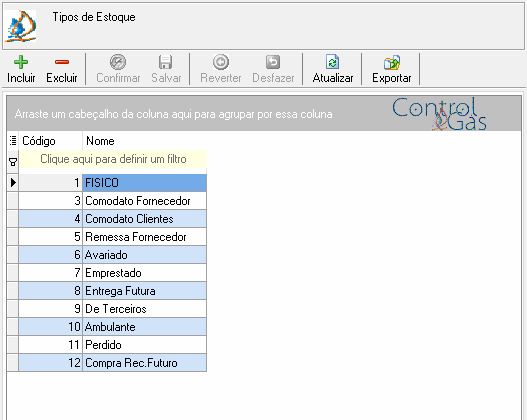This screenshot has height=420, width=527.
Task: Open the column chooser grid indicator
Action: [13, 140]
